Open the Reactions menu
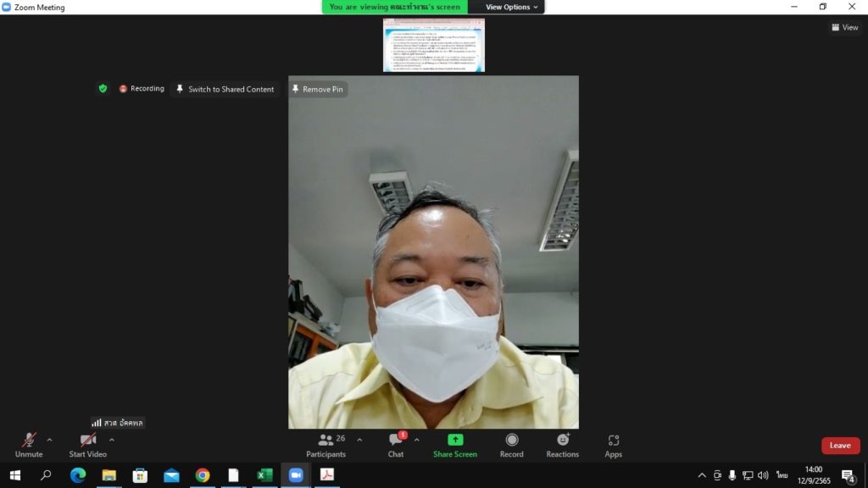Image resolution: width=868 pixels, height=488 pixels. click(563, 446)
